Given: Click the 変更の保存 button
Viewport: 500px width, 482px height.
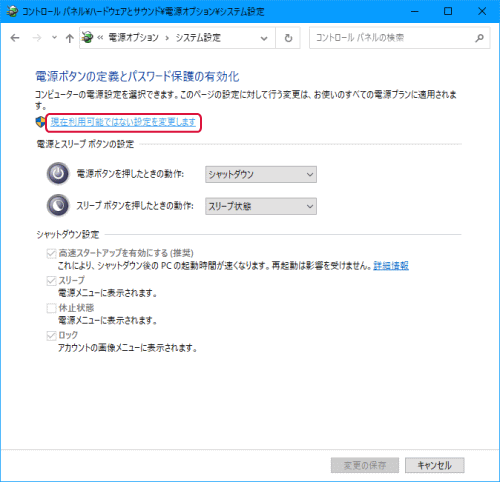Looking at the screenshot, I should [x=365, y=465].
